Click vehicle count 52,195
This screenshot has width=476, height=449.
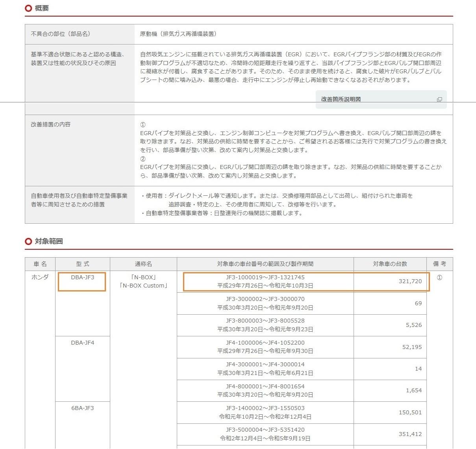coord(412,347)
